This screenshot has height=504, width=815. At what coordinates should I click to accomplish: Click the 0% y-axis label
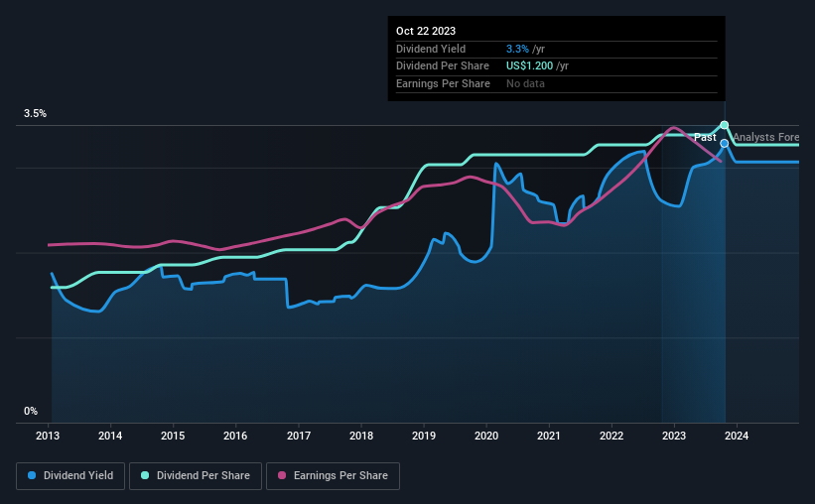pyautogui.click(x=31, y=411)
